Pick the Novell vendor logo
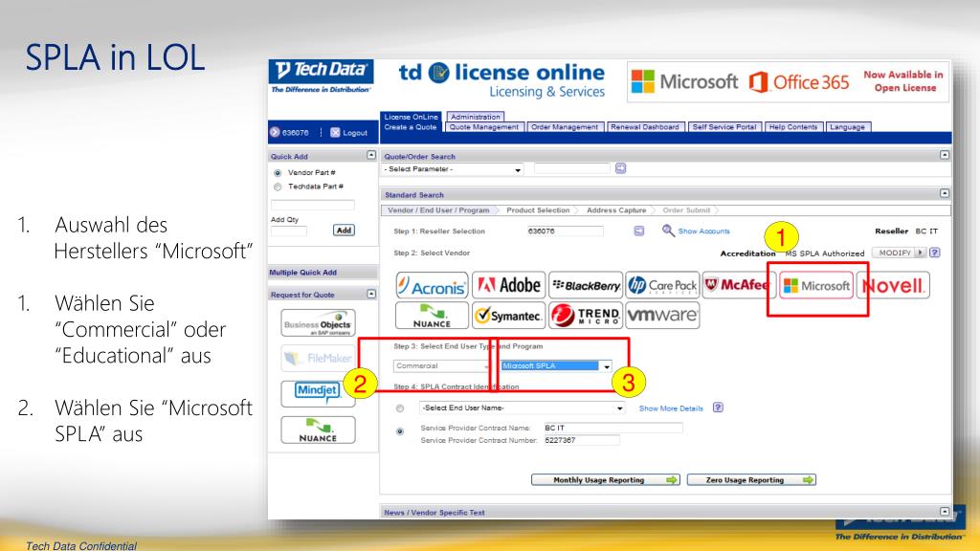This screenshot has height=551, width=980. (893, 285)
